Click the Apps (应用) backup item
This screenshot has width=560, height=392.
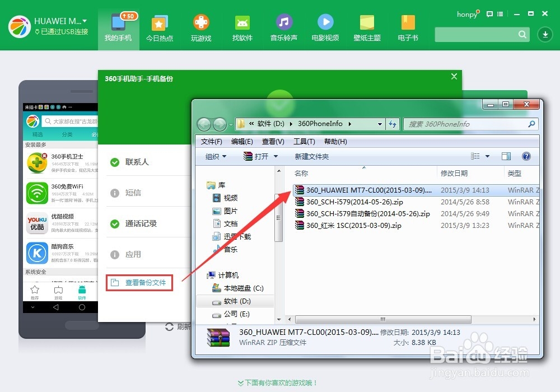(133, 254)
